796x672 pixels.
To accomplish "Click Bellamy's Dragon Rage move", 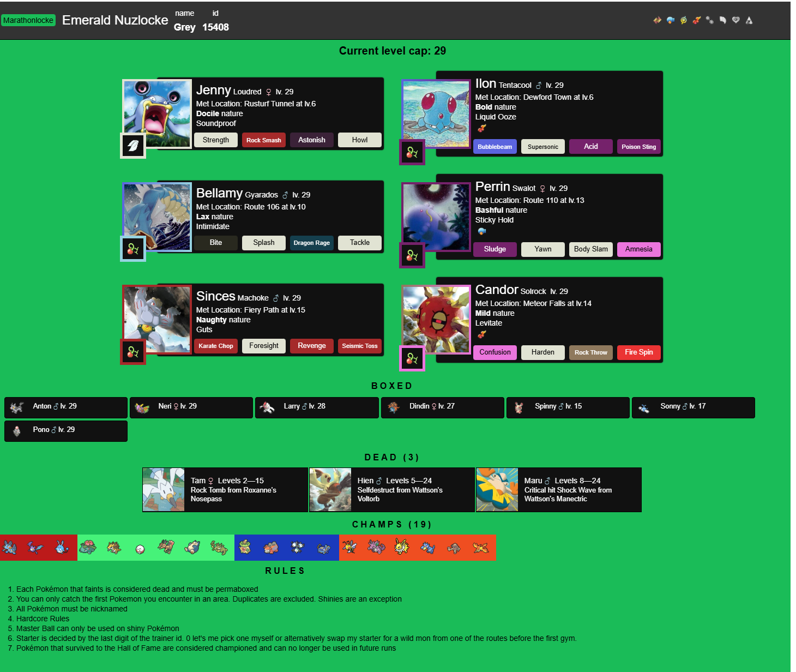I will [x=312, y=243].
